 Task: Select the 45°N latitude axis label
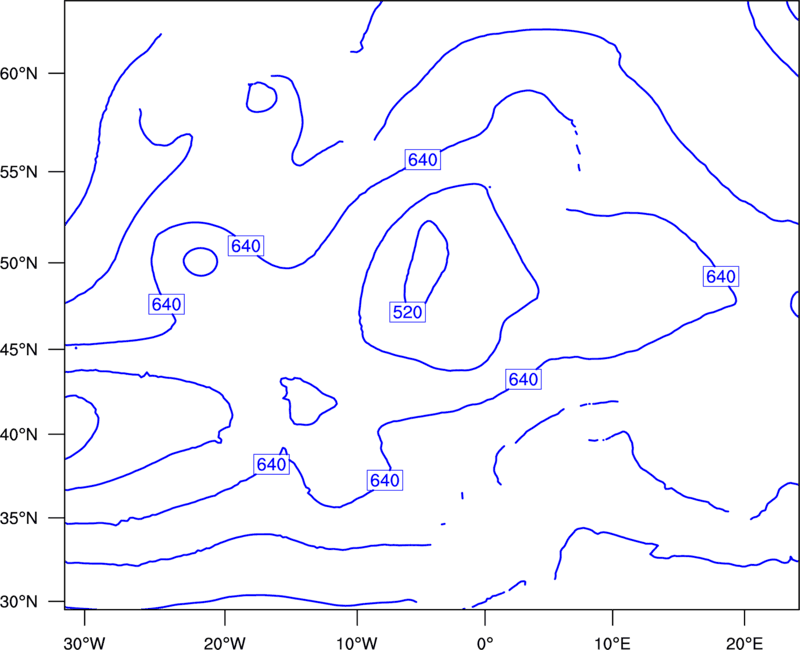tap(19, 350)
